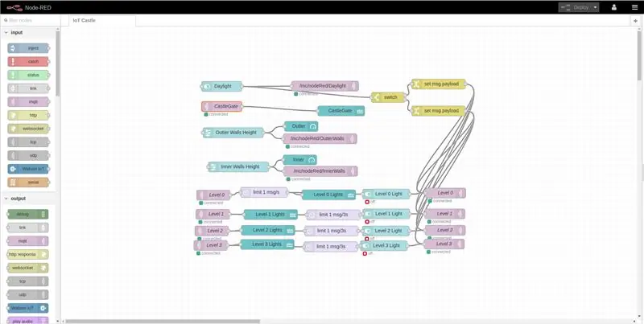Select the /mc/nodeRed/Daylight mqtt node
The width and height of the screenshot is (644, 324).
tap(324, 86)
